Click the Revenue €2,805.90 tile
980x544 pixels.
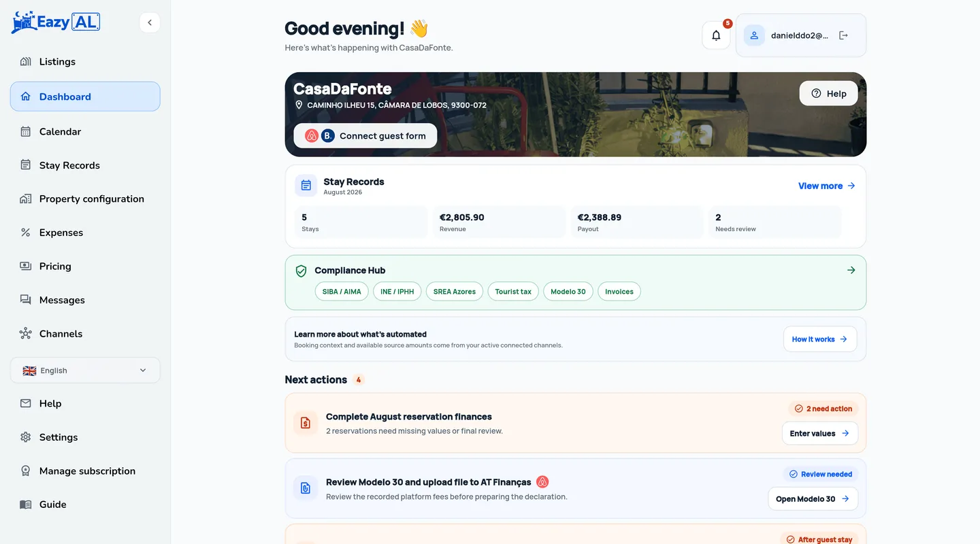tap(500, 222)
